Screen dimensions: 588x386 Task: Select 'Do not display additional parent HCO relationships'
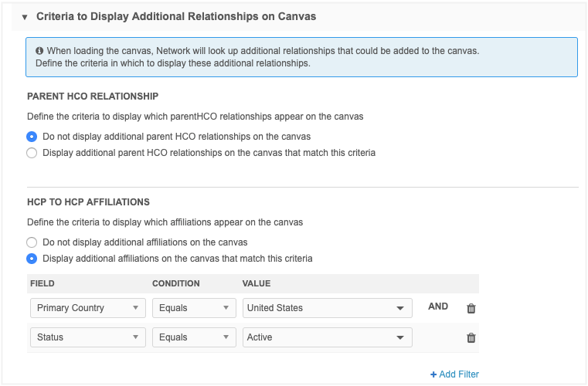click(32, 136)
